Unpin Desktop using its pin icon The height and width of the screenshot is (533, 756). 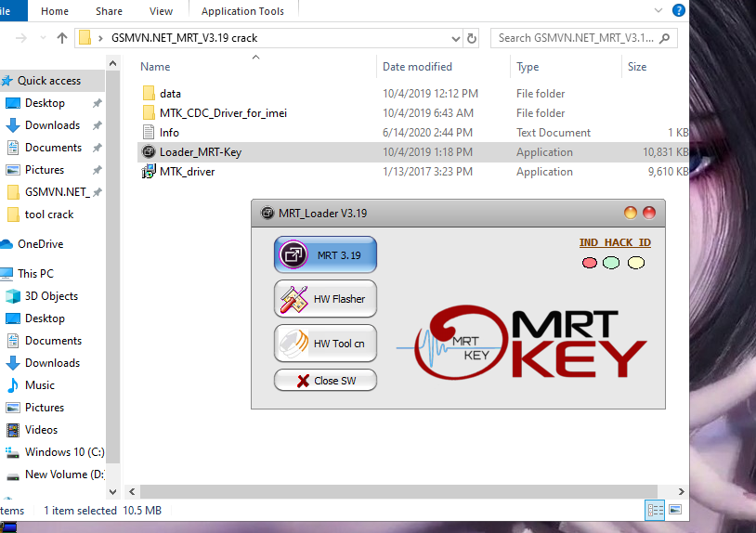[x=97, y=103]
